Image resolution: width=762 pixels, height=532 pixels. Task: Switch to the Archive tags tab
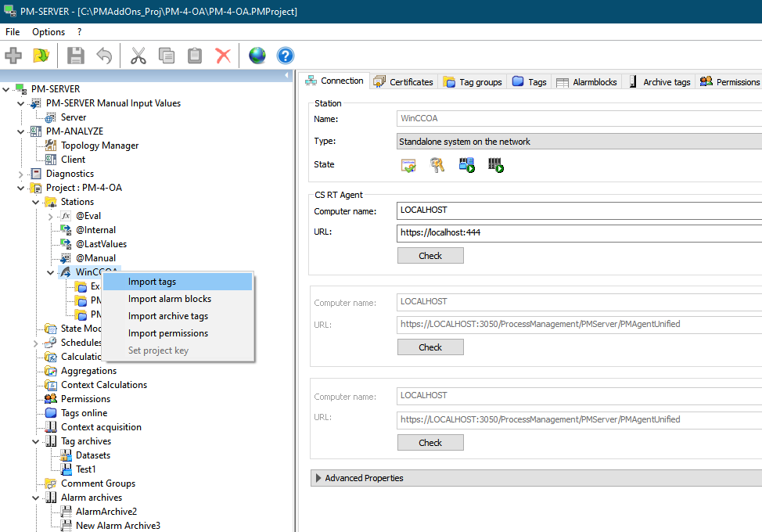(660, 81)
